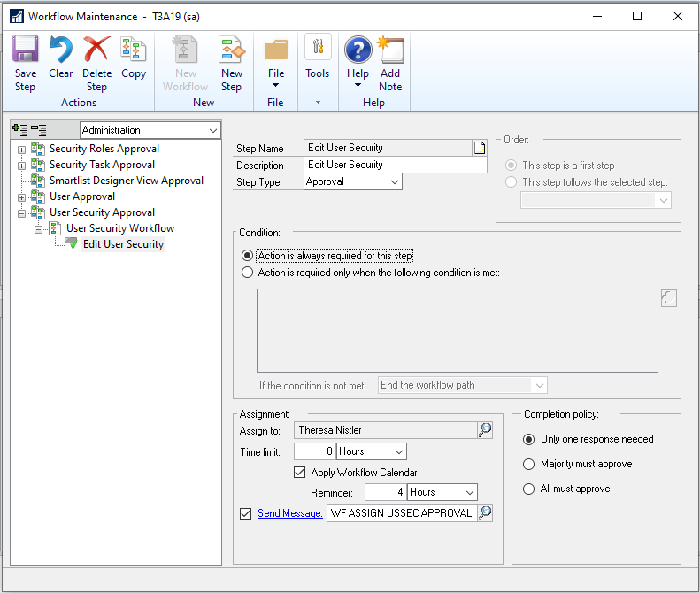Open the File folder icon menu
This screenshot has width=700, height=593.
[276, 50]
